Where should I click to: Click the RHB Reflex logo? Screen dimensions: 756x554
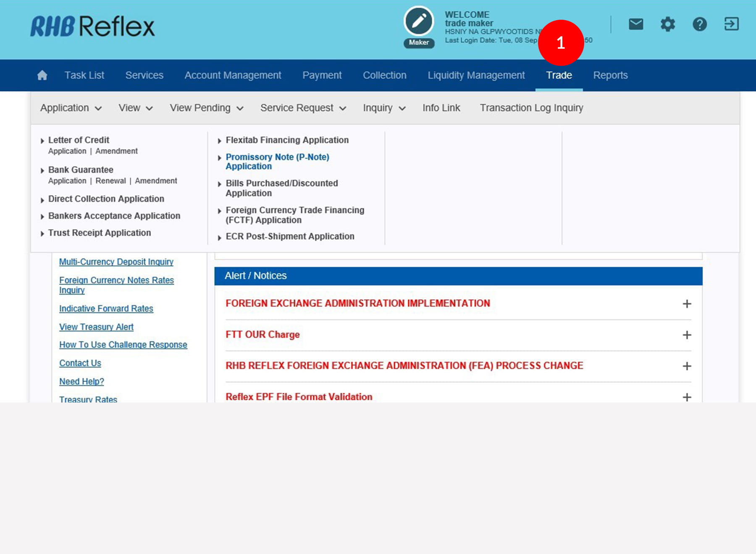(x=92, y=26)
